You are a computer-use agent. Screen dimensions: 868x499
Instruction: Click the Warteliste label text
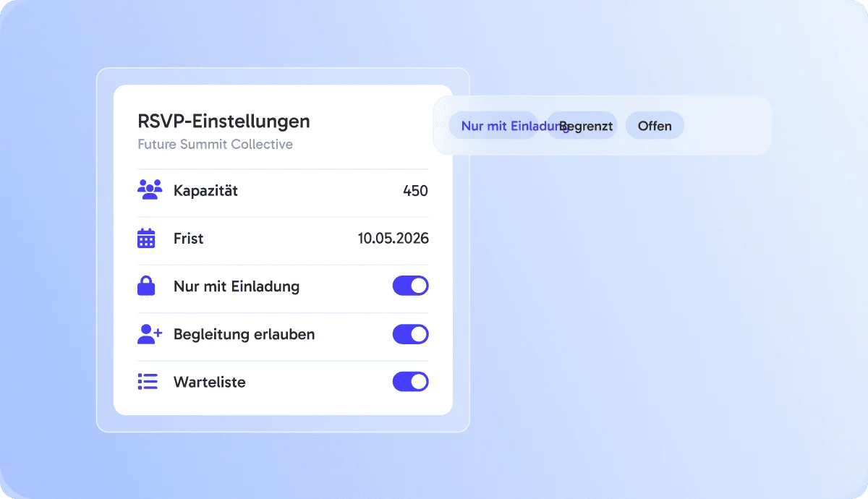point(210,382)
